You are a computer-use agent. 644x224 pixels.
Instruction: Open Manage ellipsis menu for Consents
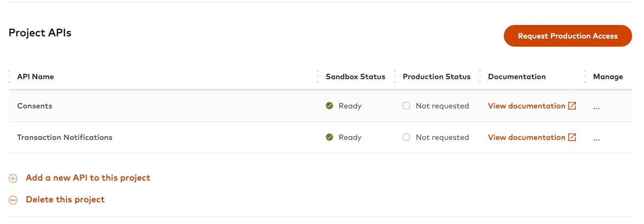click(x=596, y=106)
